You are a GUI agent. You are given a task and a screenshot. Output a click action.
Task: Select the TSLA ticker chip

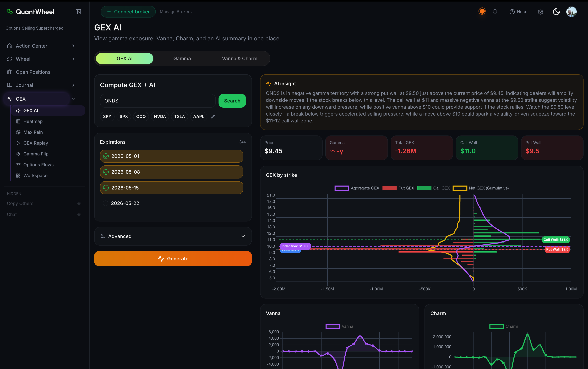tap(179, 117)
